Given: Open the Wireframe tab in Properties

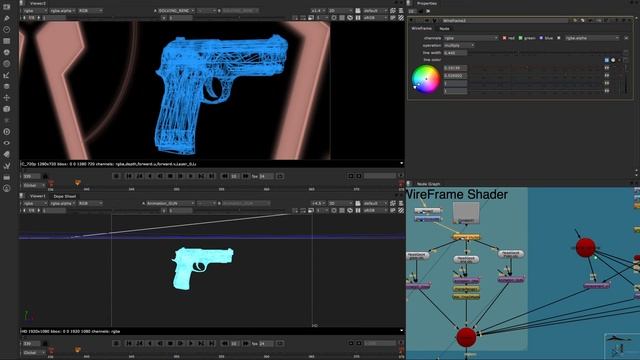Looking at the screenshot, I should tap(422, 29).
